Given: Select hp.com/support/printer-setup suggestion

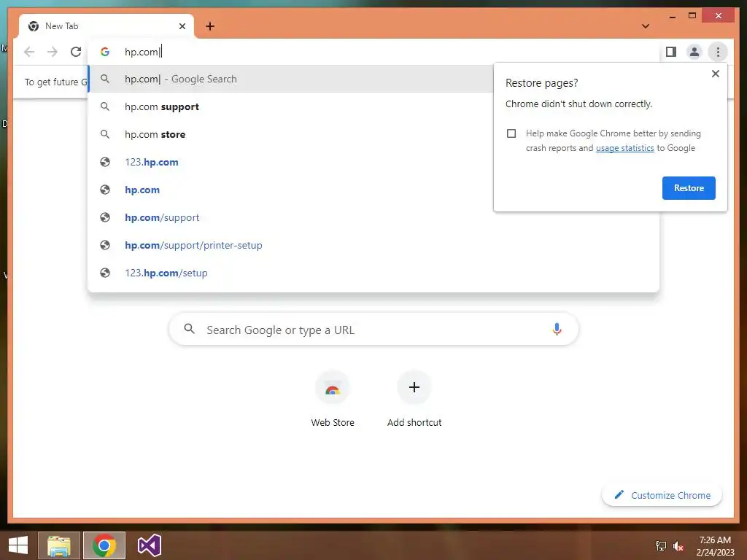Looking at the screenshot, I should point(373,245).
